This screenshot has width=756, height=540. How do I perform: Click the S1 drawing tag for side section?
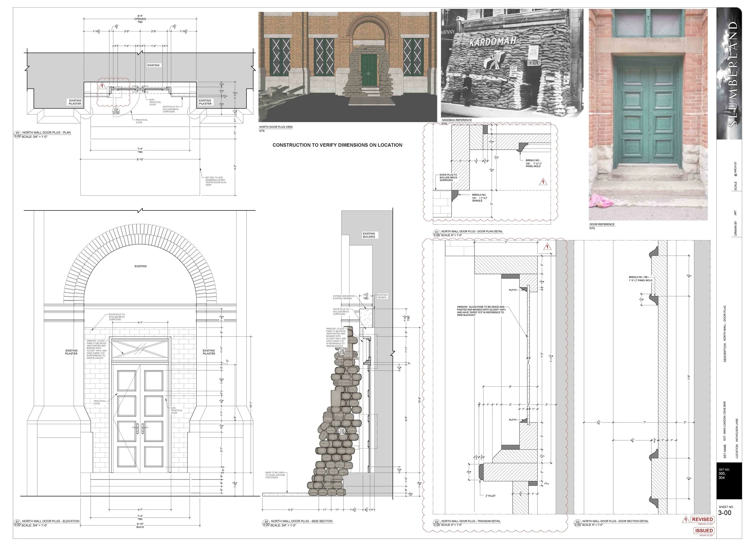click(x=266, y=523)
